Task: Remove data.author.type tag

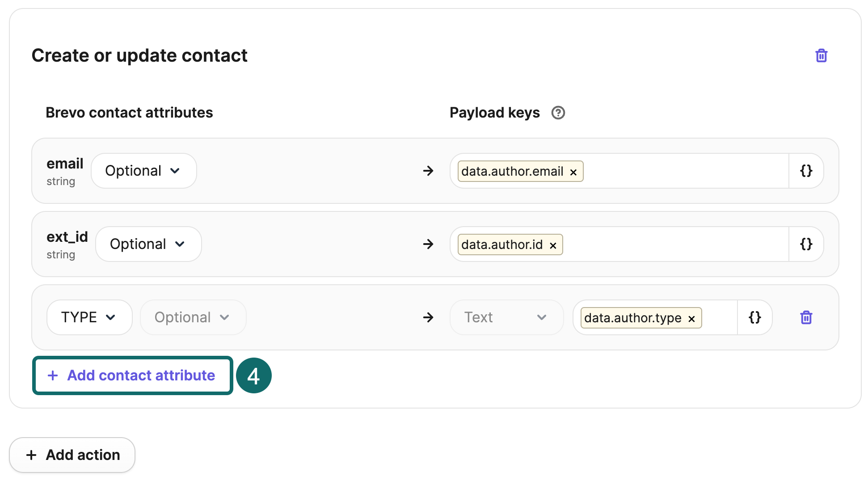Action: 691,319
